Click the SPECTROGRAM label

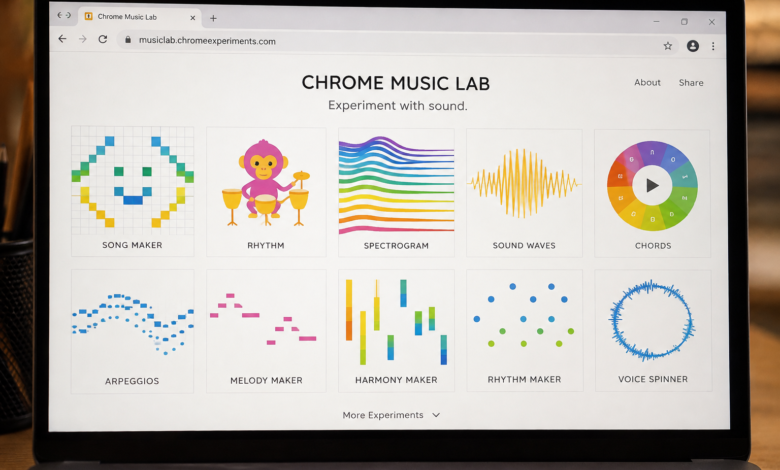pyautogui.click(x=396, y=246)
